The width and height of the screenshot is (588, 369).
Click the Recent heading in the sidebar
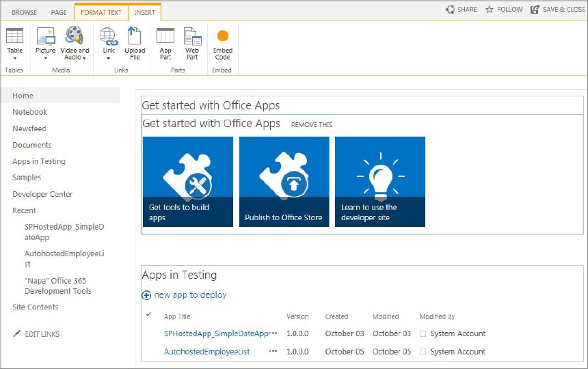point(24,210)
